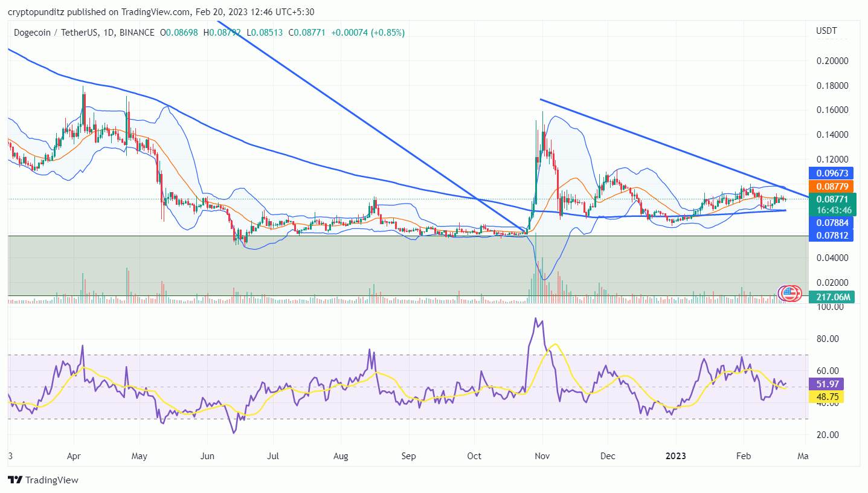This screenshot has width=868, height=493.
Task: Click the Oct label on time axis
Action: click(x=474, y=456)
